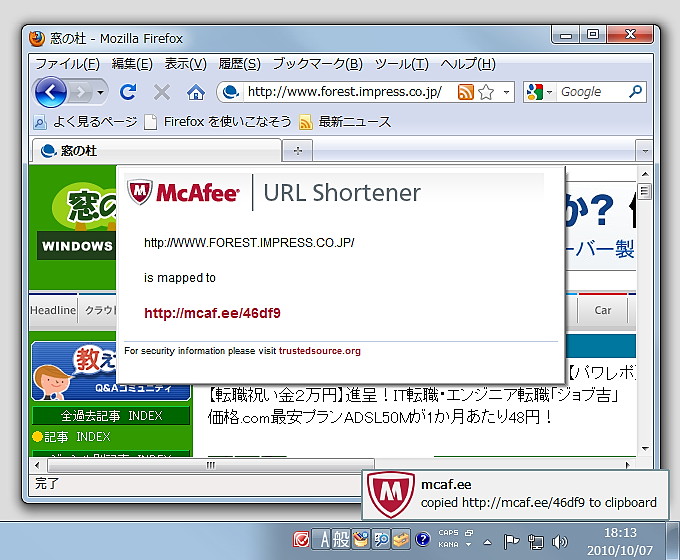Visit the trustedsource.org link
The height and width of the screenshot is (560, 680).
320,351
